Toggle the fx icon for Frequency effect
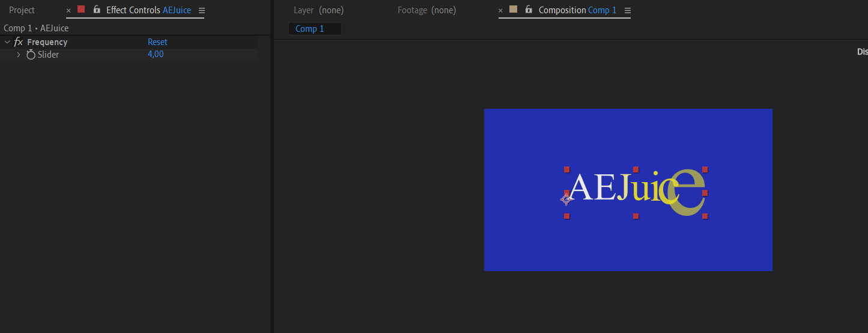The height and width of the screenshot is (333, 868). [19, 42]
